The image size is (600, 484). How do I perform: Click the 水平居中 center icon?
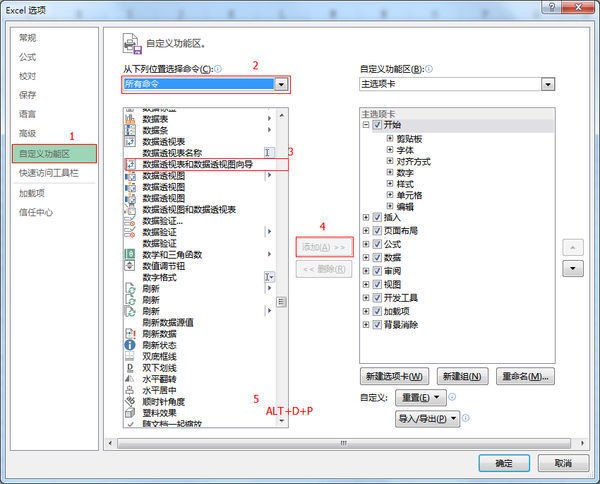[130, 390]
